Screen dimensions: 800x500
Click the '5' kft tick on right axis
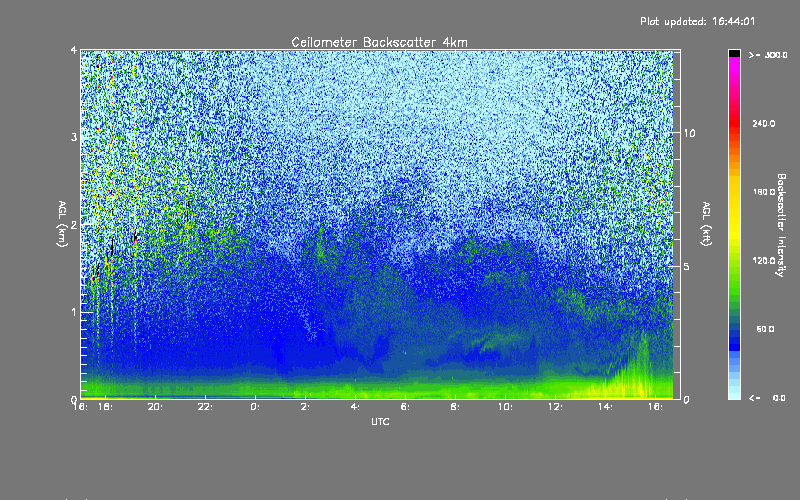pyautogui.click(x=687, y=266)
